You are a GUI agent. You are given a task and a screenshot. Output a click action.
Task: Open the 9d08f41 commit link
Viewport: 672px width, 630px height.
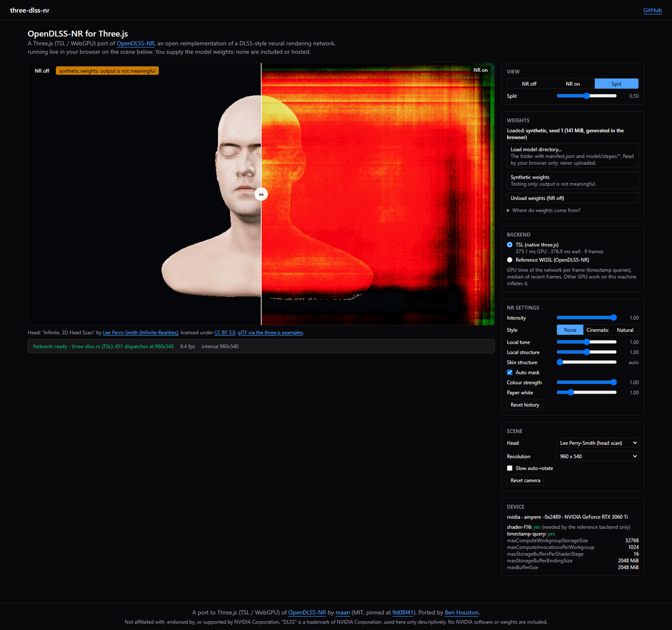[x=403, y=613]
